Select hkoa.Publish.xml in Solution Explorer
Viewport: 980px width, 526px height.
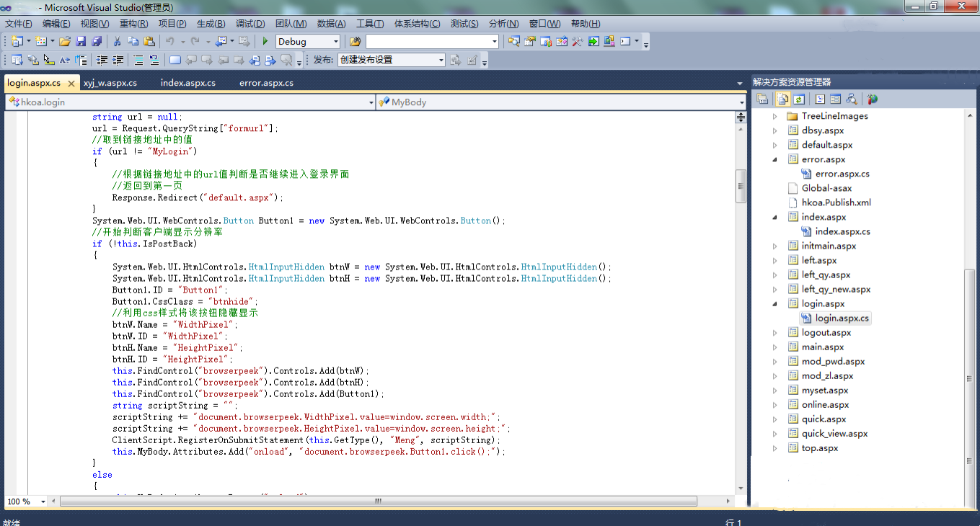point(836,202)
